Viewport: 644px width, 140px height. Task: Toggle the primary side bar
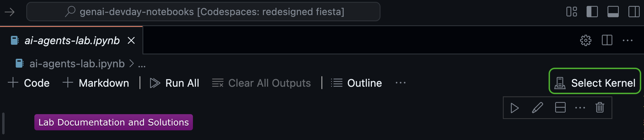(x=592, y=12)
